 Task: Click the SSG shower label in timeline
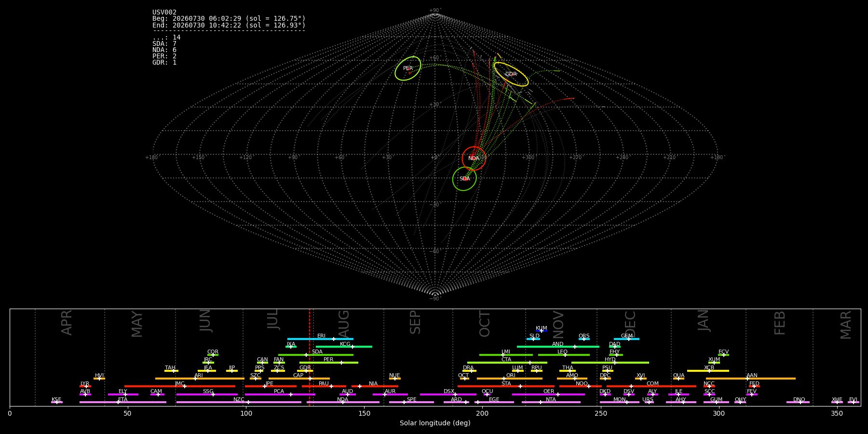[x=208, y=392]
